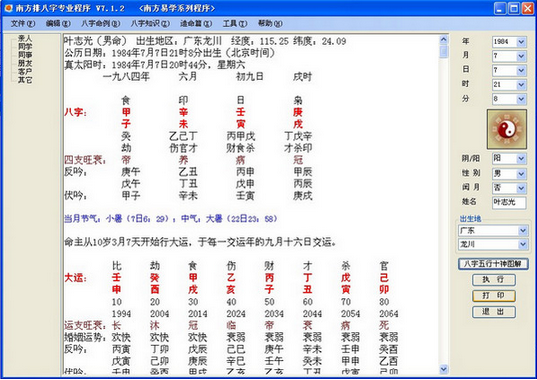Click the 命主从10岁 start-luck sentence
The image size is (537, 380).
(200, 242)
